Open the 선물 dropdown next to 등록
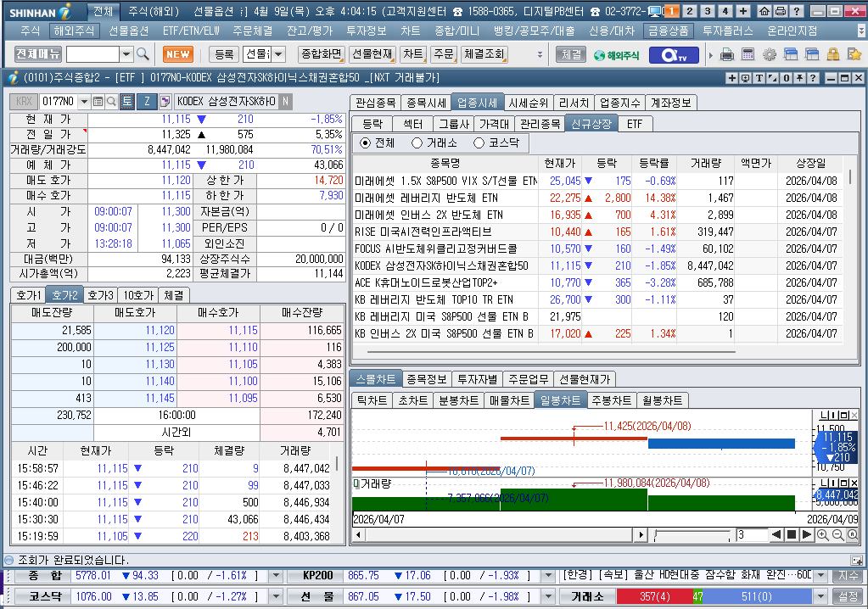Viewport: 868px width, 609px height. (278, 54)
